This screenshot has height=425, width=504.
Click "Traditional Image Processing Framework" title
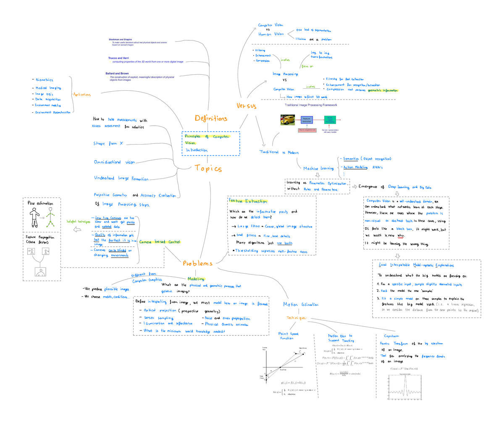coord(311,105)
